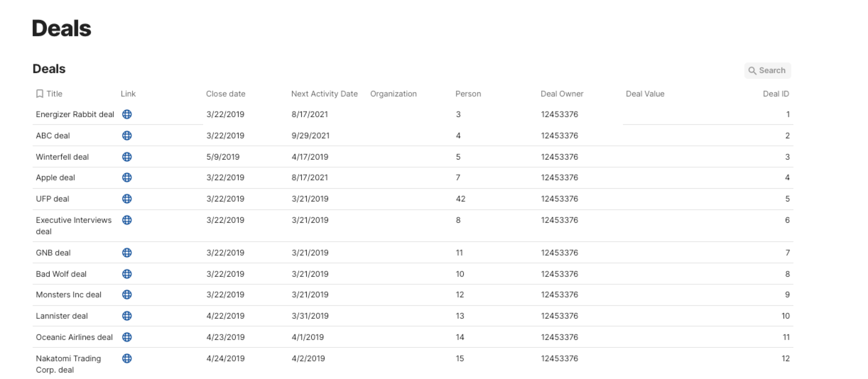Sort by the Title column header

(54, 94)
